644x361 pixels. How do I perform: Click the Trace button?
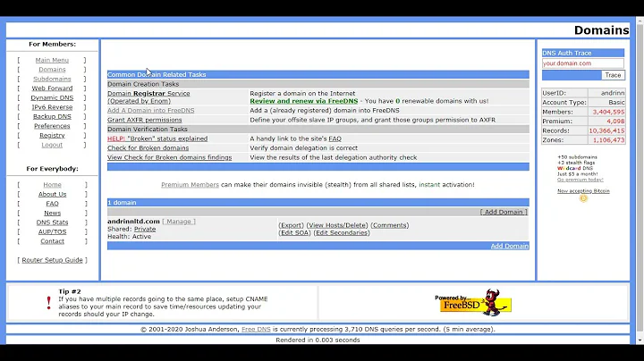click(x=613, y=75)
